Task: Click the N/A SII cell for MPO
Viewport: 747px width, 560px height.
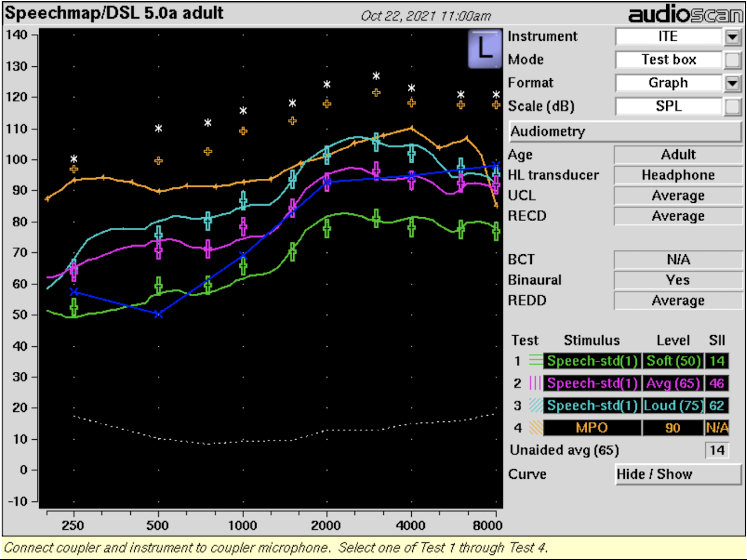Action: tap(717, 428)
